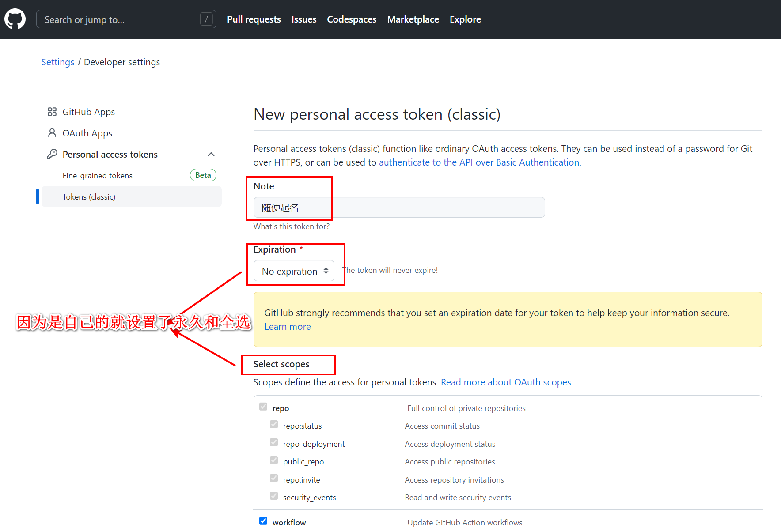Open OAuth Apps in sidebar
Viewport: 781px width, 532px height.
(87, 133)
